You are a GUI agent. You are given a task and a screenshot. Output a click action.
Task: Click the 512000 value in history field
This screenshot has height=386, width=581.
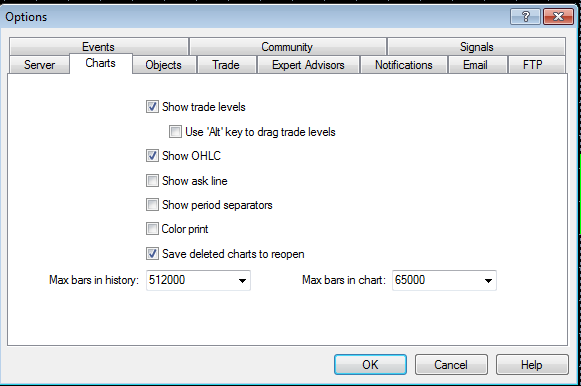(x=167, y=280)
